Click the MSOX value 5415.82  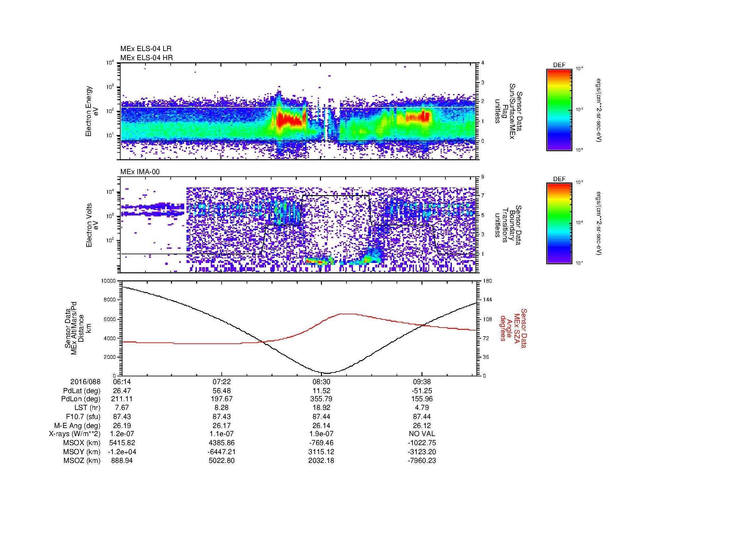pyautogui.click(x=122, y=443)
